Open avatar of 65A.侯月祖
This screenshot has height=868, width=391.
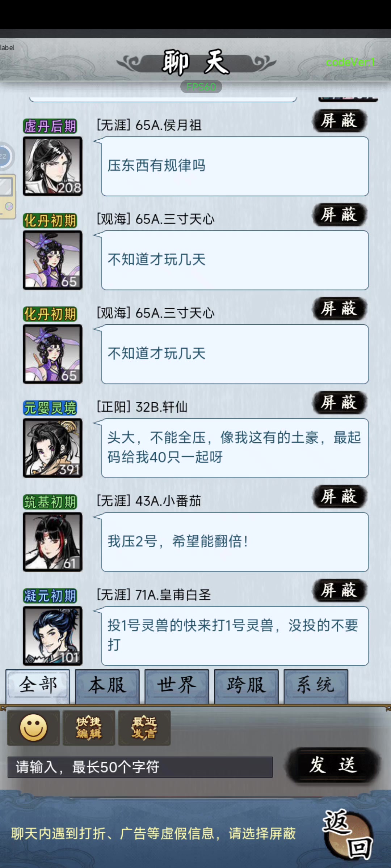point(52,166)
